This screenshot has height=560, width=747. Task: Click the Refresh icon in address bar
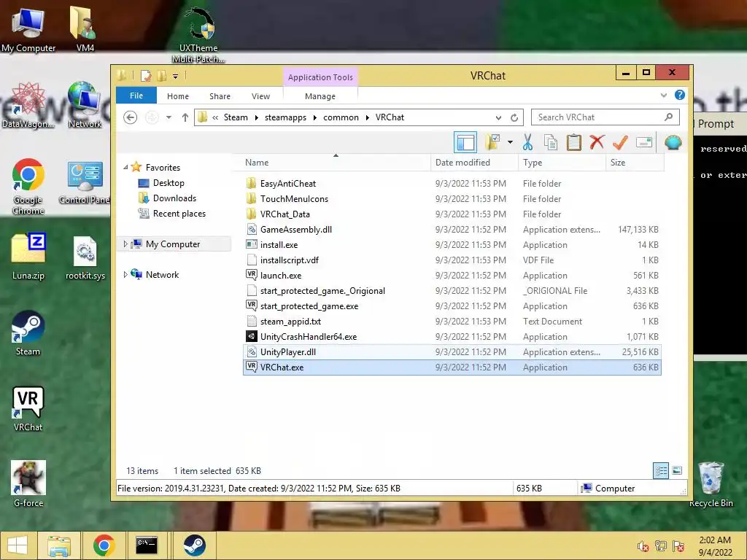click(514, 117)
